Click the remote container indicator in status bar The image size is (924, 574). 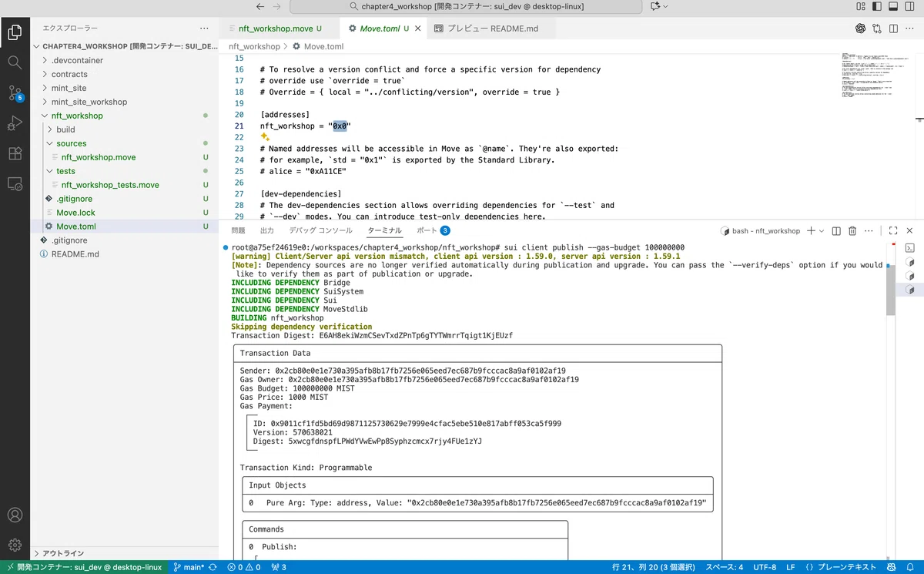pyautogui.click(x=84, y=567)
